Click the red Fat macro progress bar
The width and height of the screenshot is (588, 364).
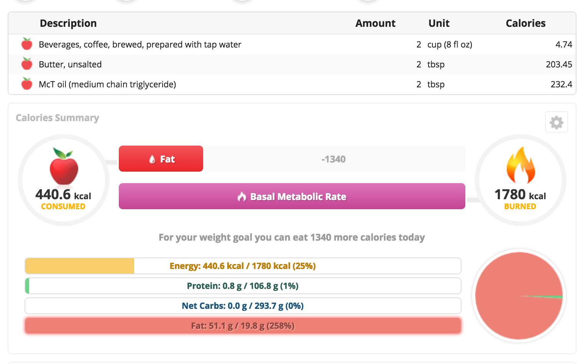243,326
